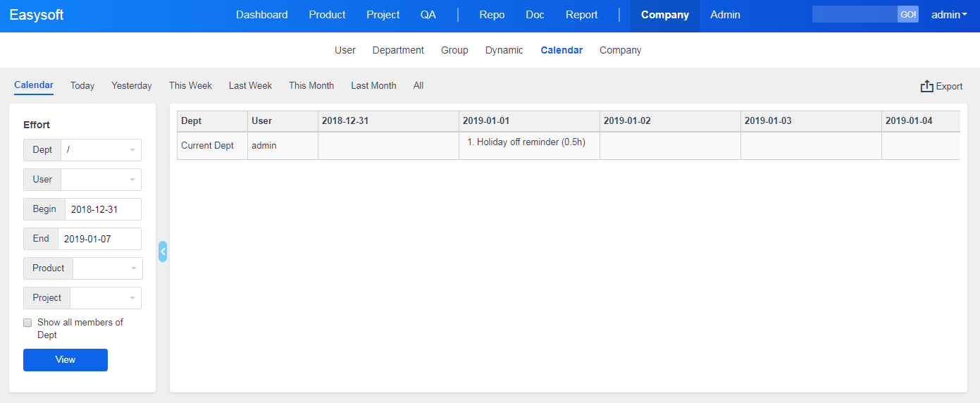The image size is (980, 403).
Task: Select the Last Month tab
Action: pos(373,85)
